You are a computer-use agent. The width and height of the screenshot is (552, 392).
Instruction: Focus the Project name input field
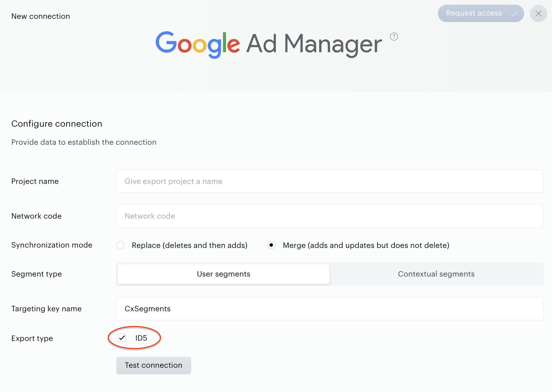coord(330,181)
